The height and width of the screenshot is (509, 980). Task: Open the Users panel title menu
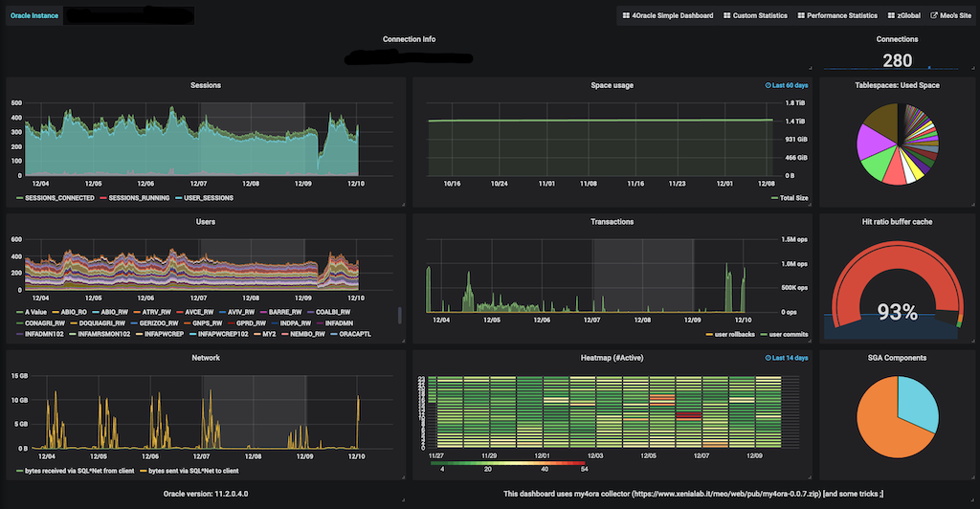(x=206, y=222)
